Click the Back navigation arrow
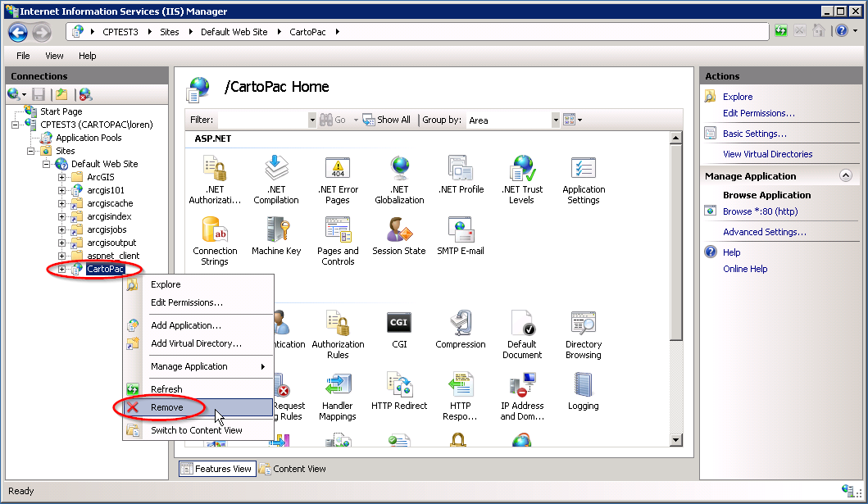868x504 pixels. (18, 33)
